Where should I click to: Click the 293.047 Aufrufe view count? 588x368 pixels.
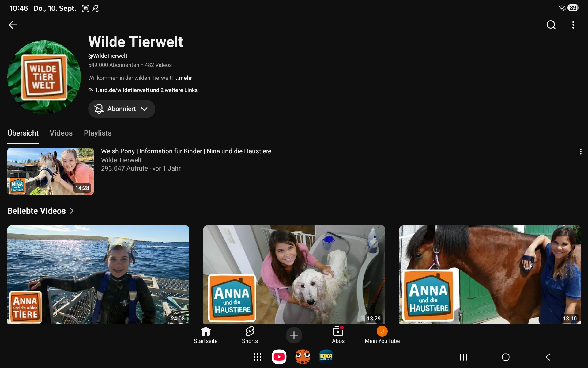[x=124, y=168]
